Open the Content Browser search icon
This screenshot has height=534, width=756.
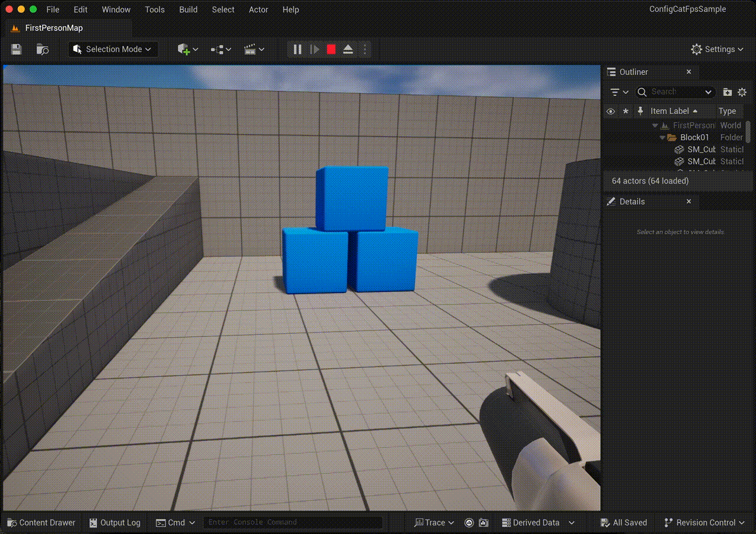pos(41,49)
